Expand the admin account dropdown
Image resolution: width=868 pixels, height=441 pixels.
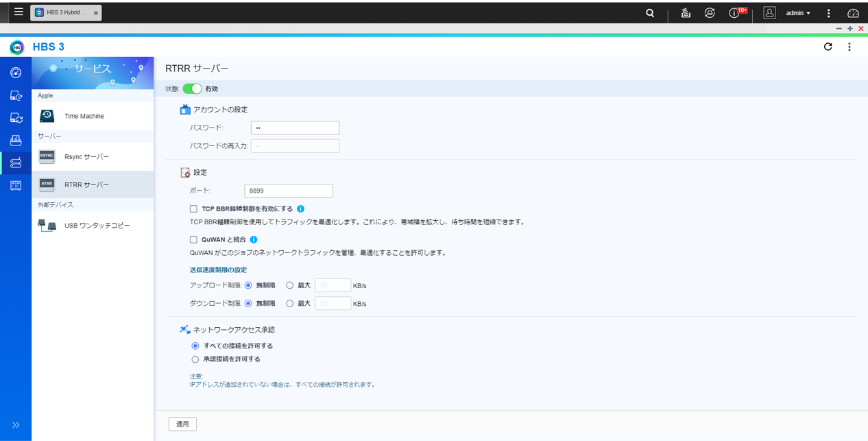point(798,13)
